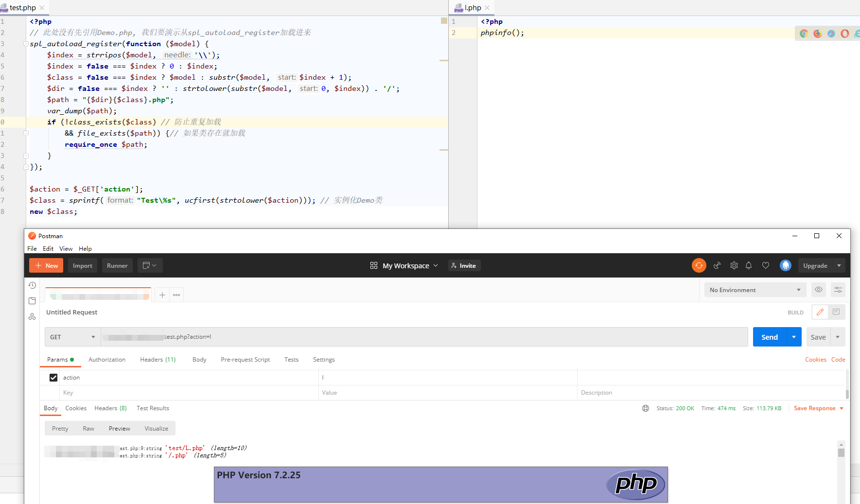Open in Chrome browser icon
This screenshot has height=504, width=860.
(804, 34)
